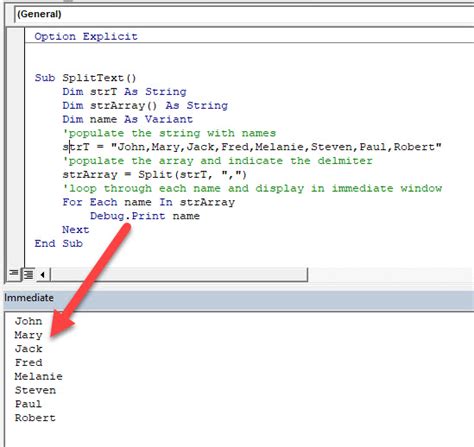Image resolution: width=474 pixels, height=447 pixels.
Task: Click the 'Next' statement
Action: click(75, 230)
